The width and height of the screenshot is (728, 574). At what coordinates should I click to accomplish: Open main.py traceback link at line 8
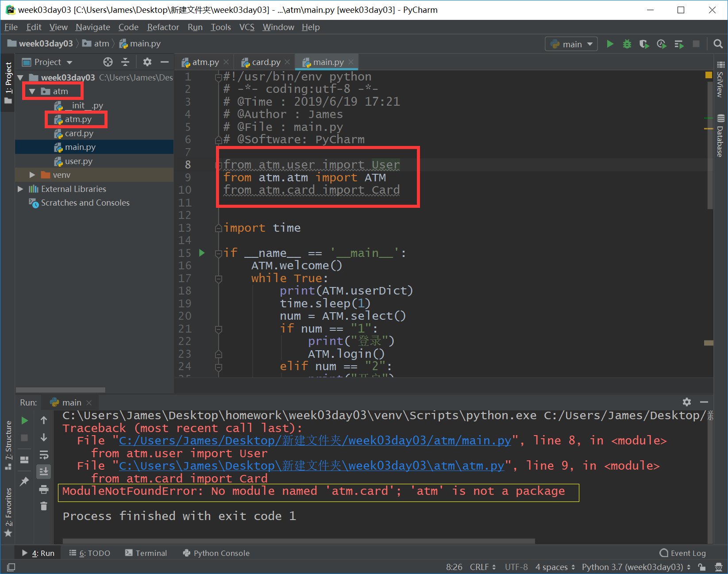point(315,440)
